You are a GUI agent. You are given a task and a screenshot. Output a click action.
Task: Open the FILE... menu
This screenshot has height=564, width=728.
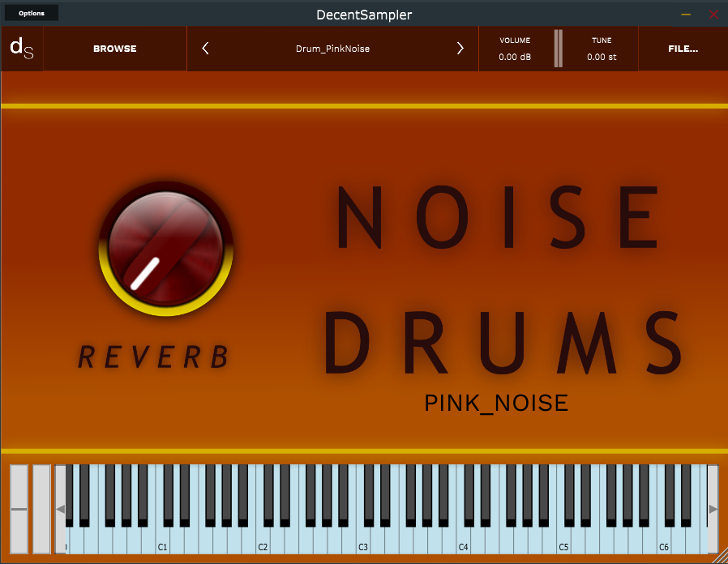coord(683,49)
